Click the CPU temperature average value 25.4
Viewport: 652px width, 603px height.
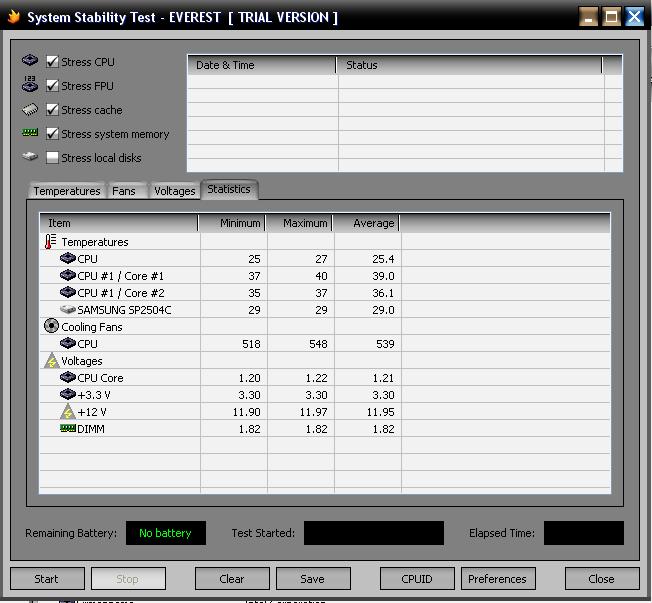(x=383, y=259)
